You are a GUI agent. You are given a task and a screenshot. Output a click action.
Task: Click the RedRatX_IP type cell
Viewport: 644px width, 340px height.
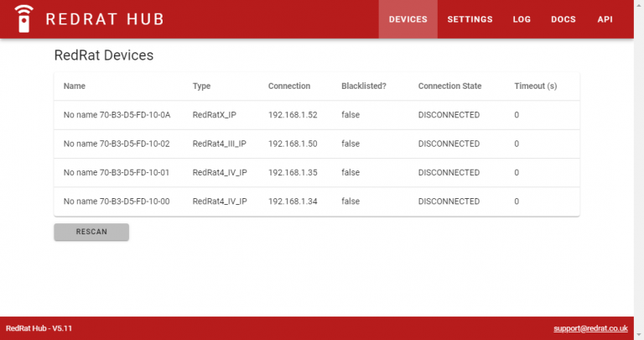pos(215,115)
